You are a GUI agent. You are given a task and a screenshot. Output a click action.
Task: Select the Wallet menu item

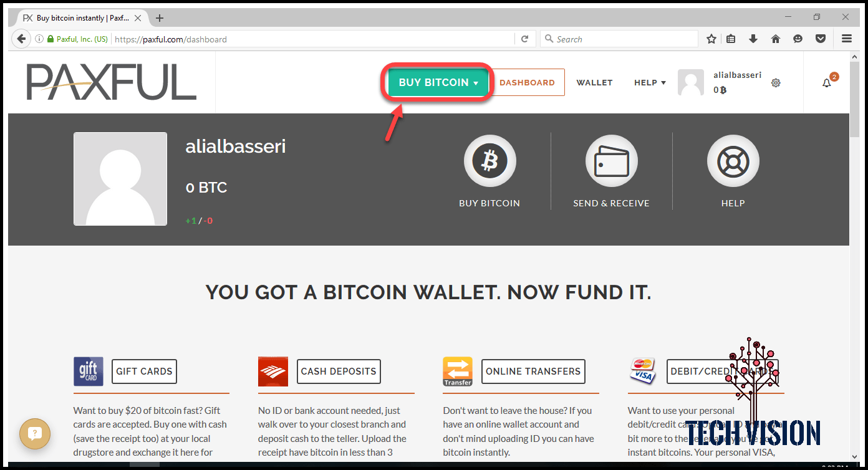(x=594, y=82)
